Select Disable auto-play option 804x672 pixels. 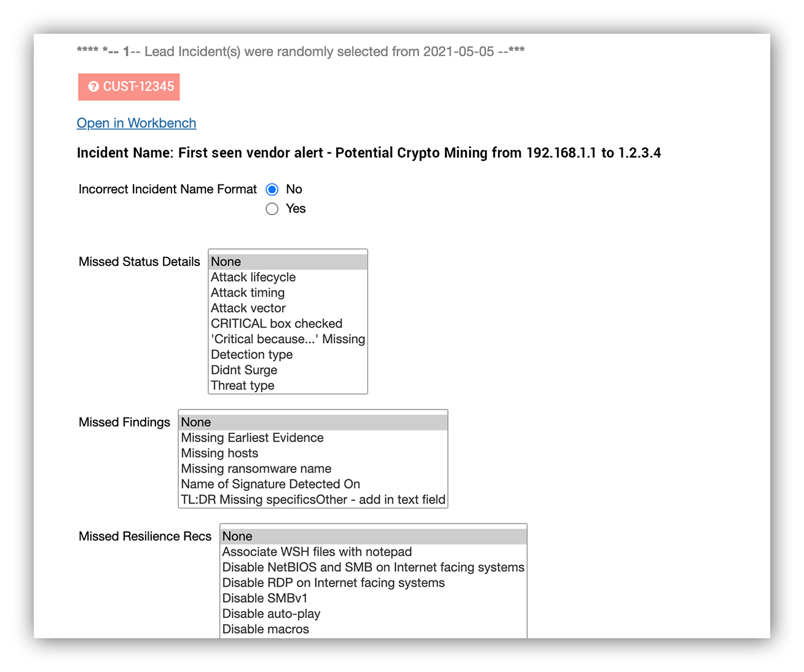coord(374,614)
